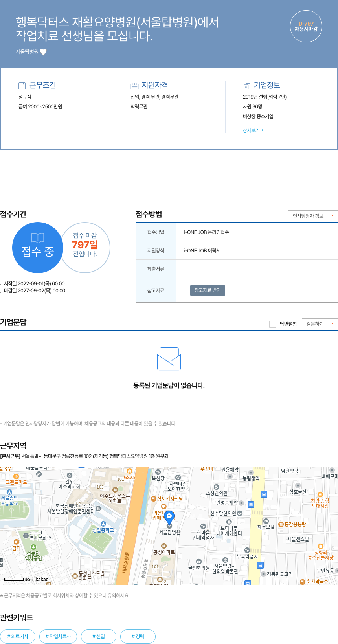Toggle the 답변펼침 checkbox
This screenshot has width=338, height=644.
(x=273, y=324)
